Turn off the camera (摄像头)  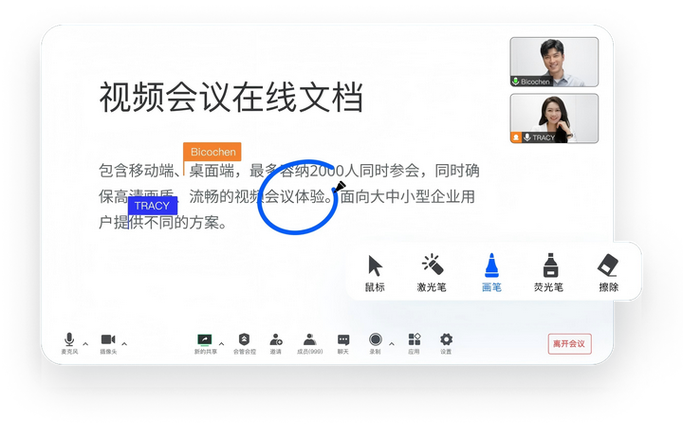[108, 343]
